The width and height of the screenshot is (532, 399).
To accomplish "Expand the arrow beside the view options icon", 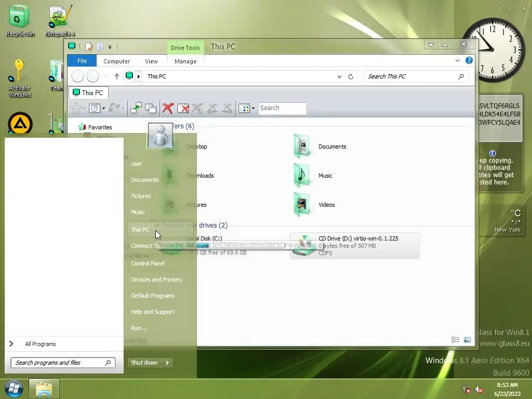I will click(253, 109).
